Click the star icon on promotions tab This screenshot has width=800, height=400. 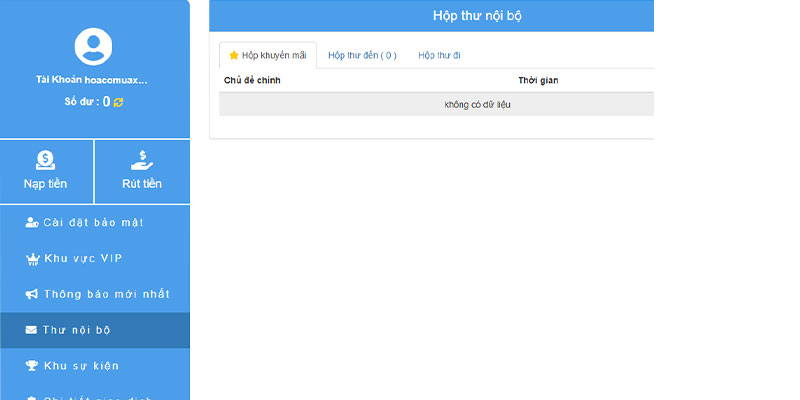[x=234, y=56]
